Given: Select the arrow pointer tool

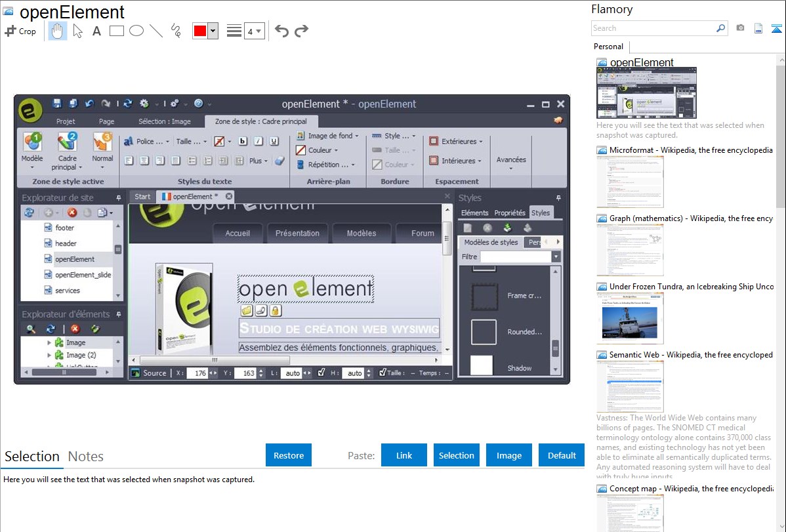Looking at the screenshot, I should pyautogui.click(x=77, y=31).
